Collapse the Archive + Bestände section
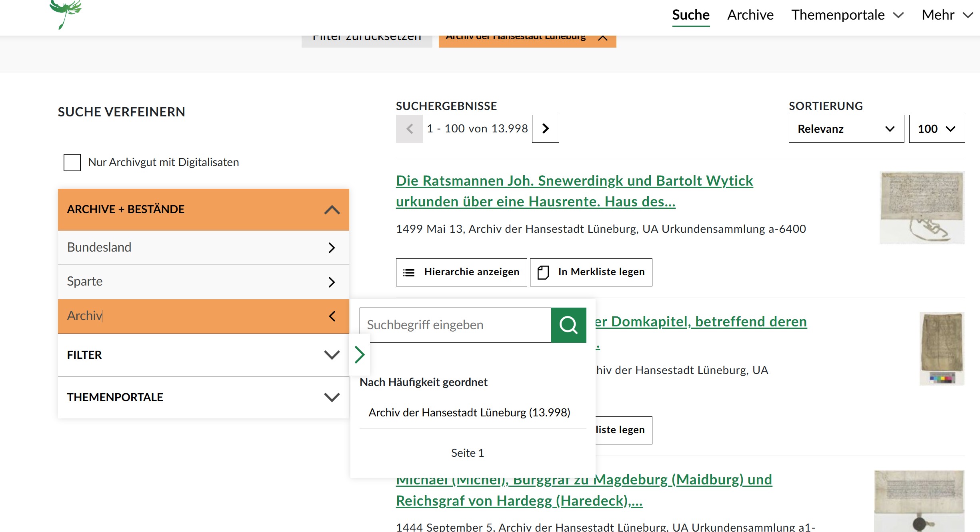This screenshot has width=980, height=532. tap(332, 210)
